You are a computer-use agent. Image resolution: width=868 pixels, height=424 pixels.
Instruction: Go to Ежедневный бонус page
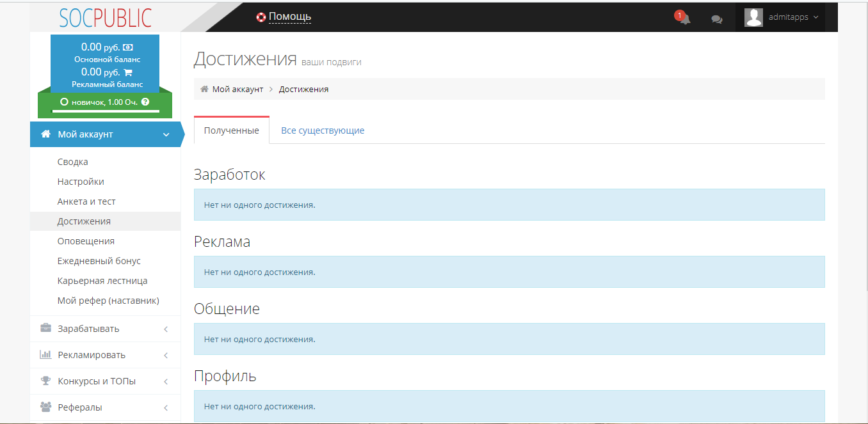pos(99,261)
